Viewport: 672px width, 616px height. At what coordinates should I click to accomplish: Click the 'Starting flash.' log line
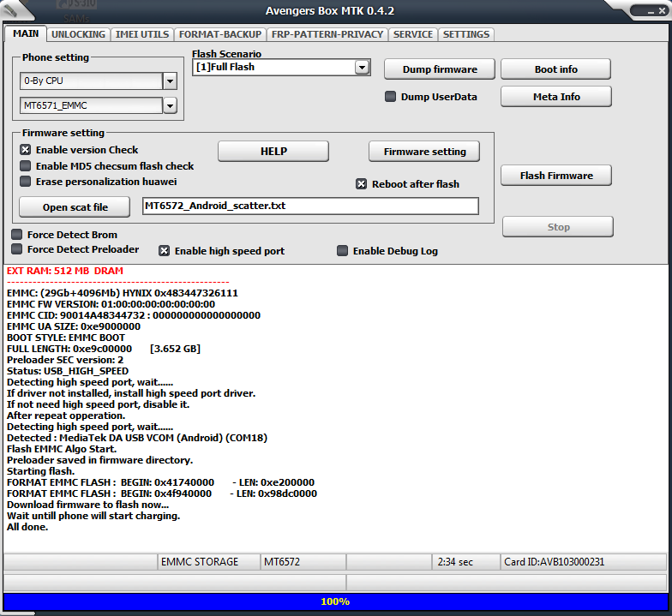click(41, 471)
